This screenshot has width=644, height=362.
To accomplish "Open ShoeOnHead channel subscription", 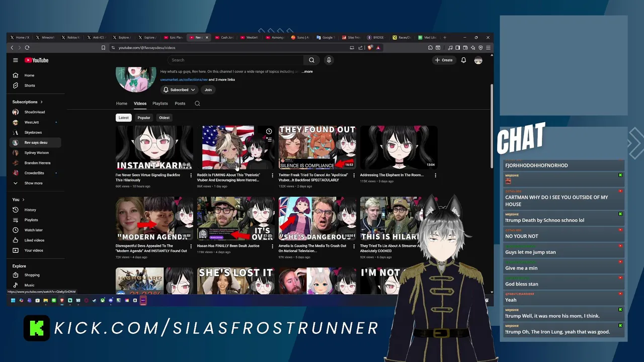I will click(36, 112).
